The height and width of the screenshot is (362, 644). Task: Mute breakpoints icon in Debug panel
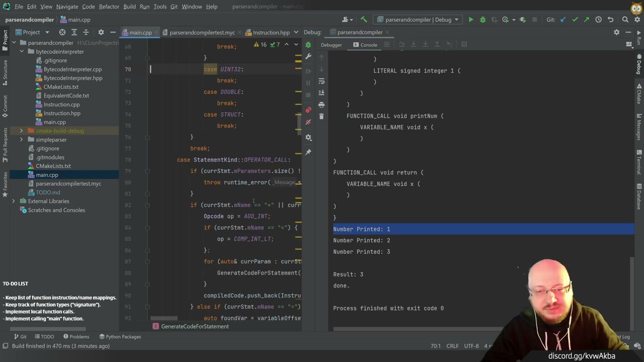[x=308, y=122]
